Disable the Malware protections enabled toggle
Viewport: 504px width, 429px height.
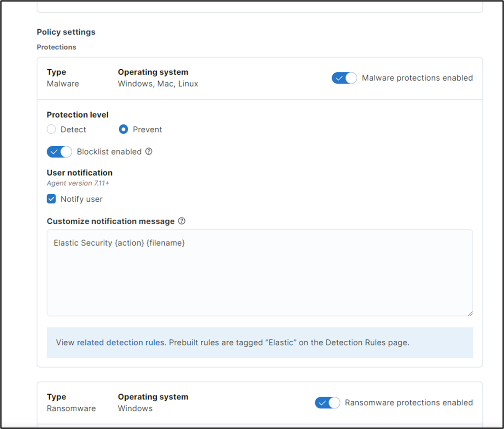[x=344, y=78]
